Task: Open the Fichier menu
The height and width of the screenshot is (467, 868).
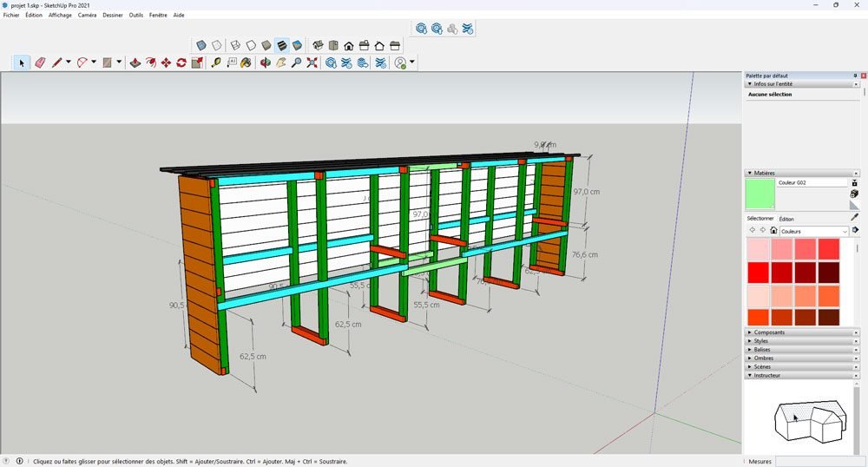Action: [11, 15]
